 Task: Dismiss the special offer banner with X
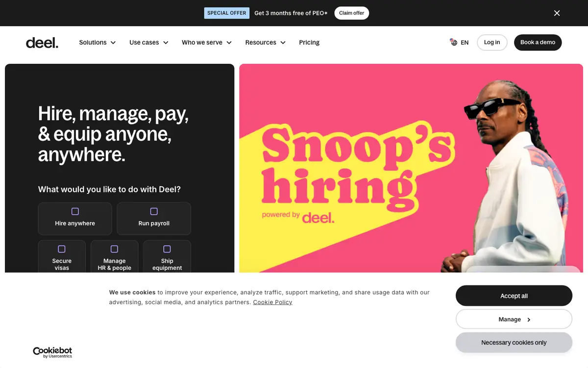(x=557, y=13)
